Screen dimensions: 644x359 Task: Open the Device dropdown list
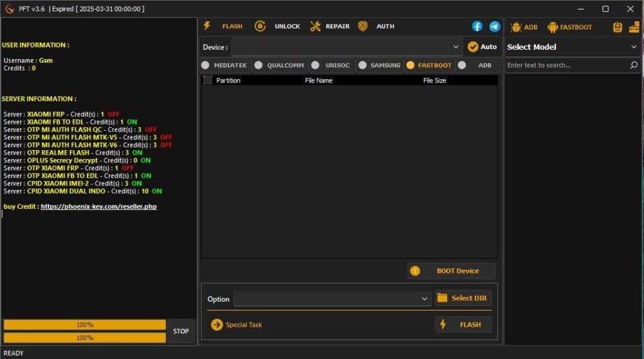(x=347, y=47)
